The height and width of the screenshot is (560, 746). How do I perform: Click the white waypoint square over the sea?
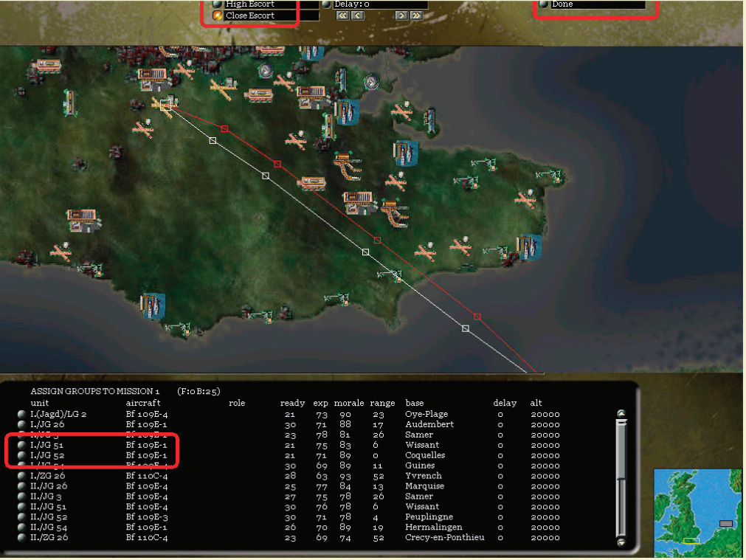pyautogui.click(x=466, y=328)
